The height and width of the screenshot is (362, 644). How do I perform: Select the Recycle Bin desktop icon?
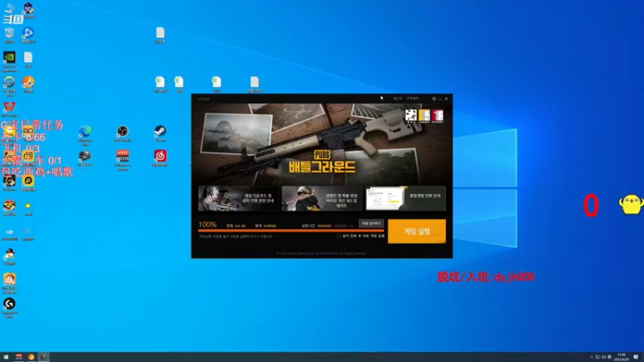[x=10, y=35]
